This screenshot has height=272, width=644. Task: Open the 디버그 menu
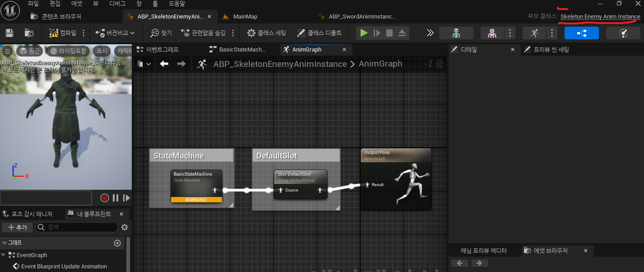pyautogui.click(x=117, y=4)
